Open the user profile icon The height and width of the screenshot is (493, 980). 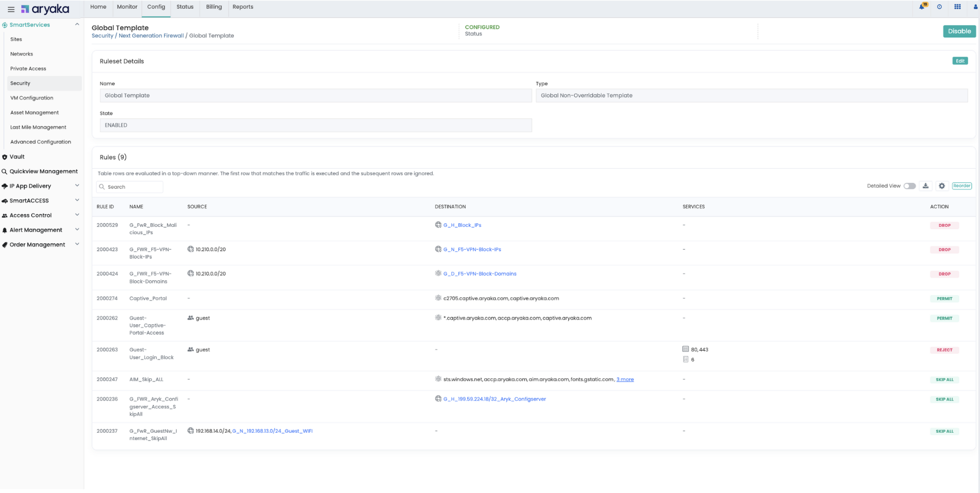pos(975,7)
